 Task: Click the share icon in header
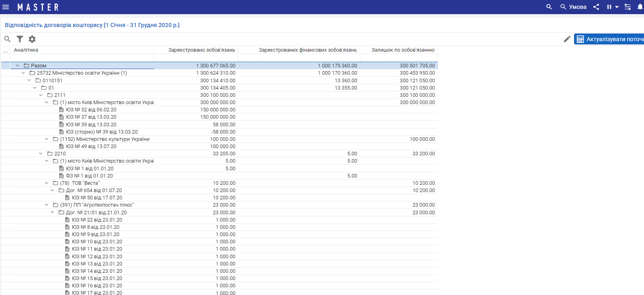pyautogui.click(x=596, y=7)
